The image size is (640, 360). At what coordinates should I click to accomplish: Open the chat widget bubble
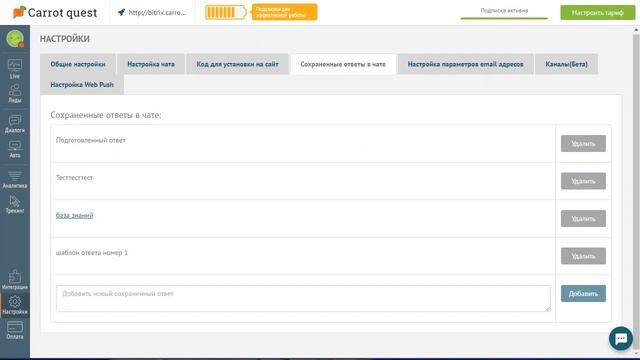[x=621, y=338]
